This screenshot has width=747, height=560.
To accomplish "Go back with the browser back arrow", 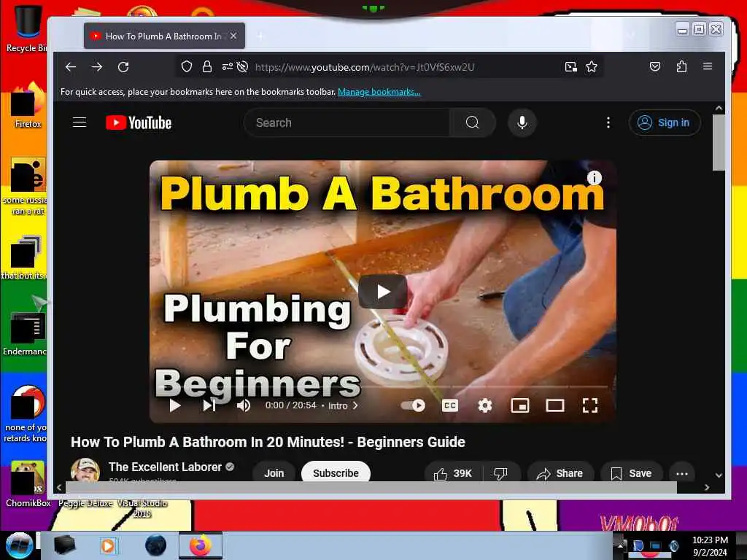I will pyautogui.click(x=71, y=67).
